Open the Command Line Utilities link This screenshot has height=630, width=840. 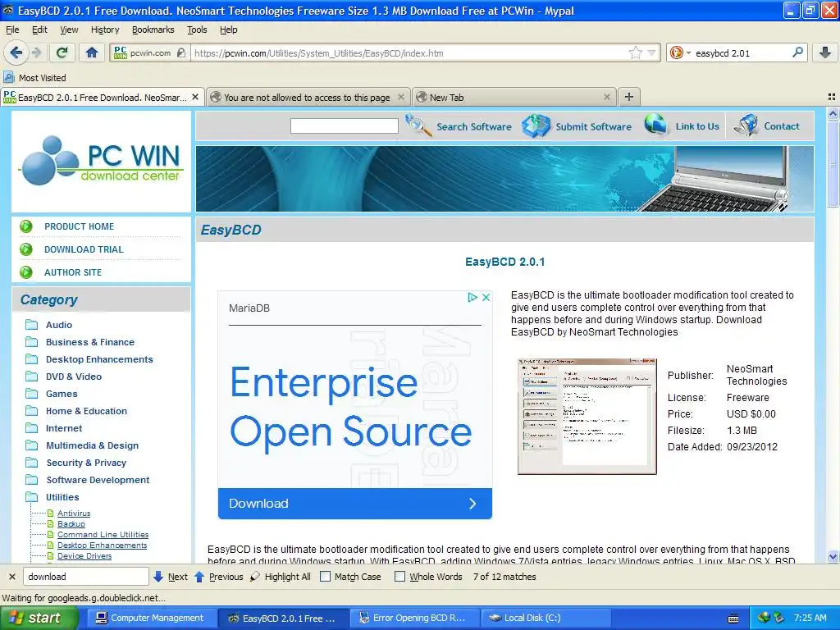(103, 535)
